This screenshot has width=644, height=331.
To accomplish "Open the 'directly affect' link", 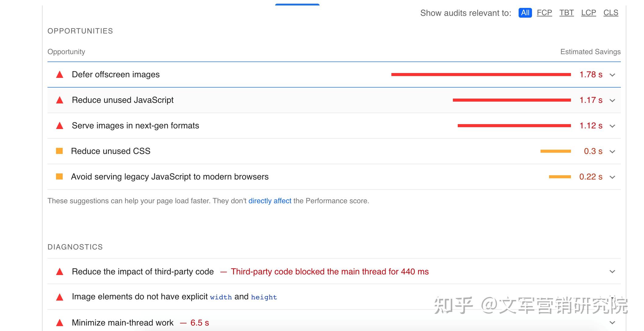I will coord(270,201).
